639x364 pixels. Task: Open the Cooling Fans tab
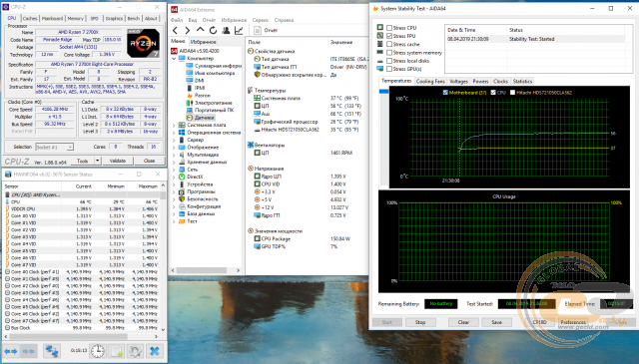coord(430,82)
